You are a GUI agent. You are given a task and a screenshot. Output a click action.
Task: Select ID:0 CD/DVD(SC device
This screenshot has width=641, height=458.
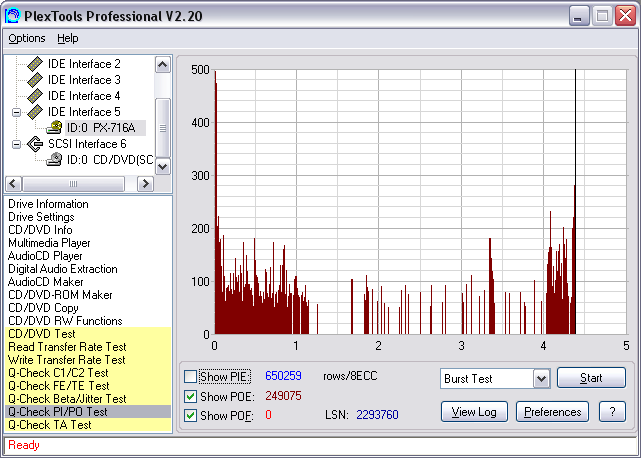pyautogui.click(x=110, y=160)
